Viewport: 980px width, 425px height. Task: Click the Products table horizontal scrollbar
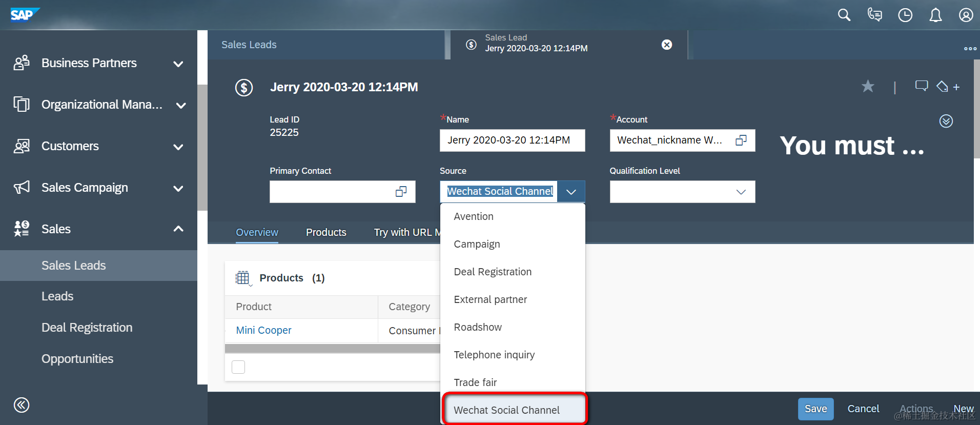pyautogui.click(x=332, y=349)
